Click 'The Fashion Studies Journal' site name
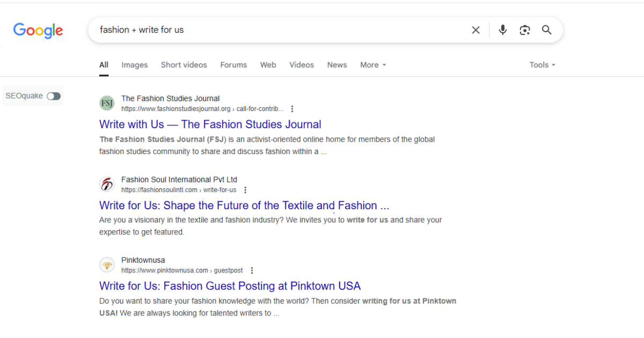 tap(170, 99)
